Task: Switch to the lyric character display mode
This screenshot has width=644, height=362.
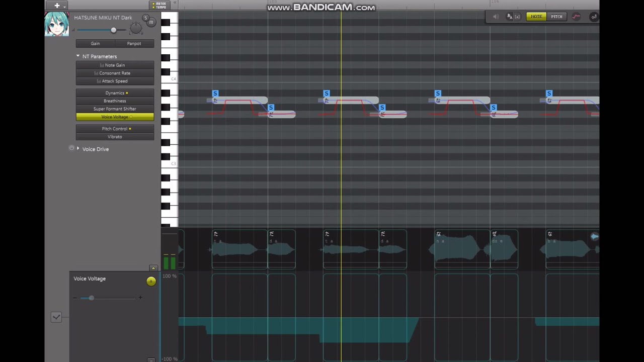Action: pos(509,17)
